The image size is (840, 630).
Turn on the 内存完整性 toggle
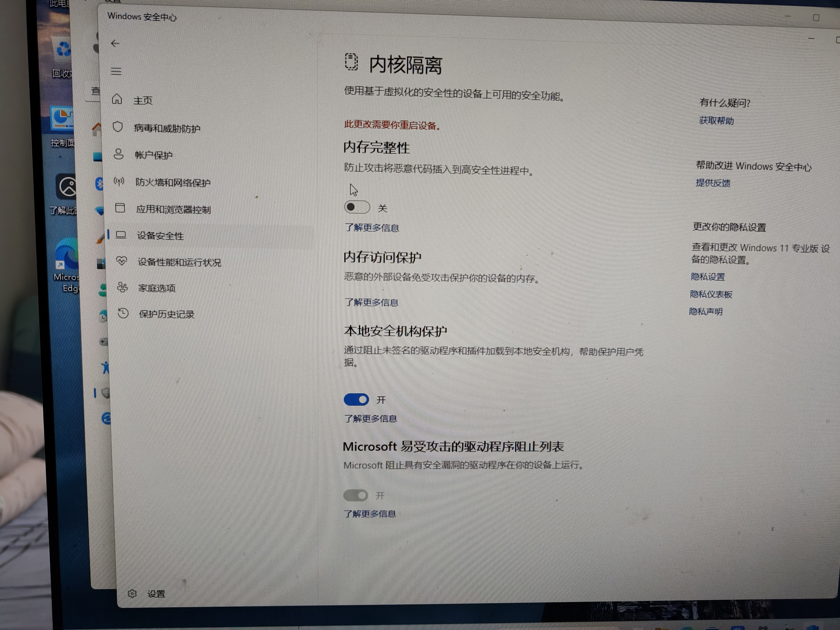tap(357, 207)
